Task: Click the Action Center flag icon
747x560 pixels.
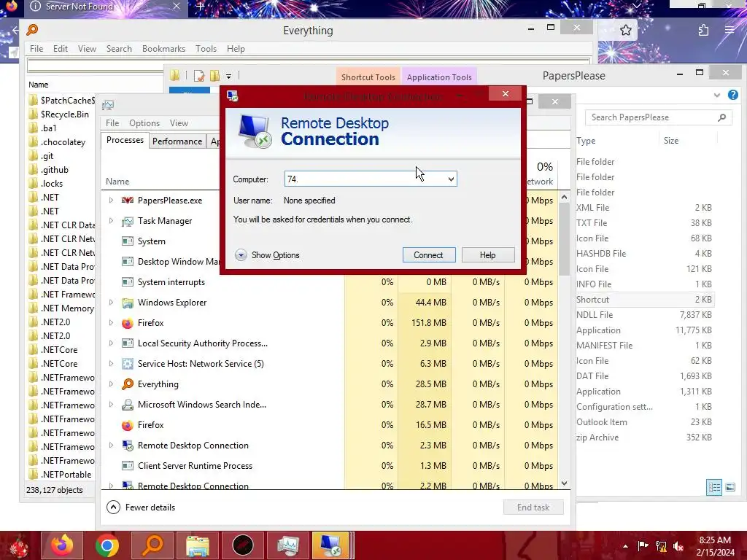Action: coord(643,546)
